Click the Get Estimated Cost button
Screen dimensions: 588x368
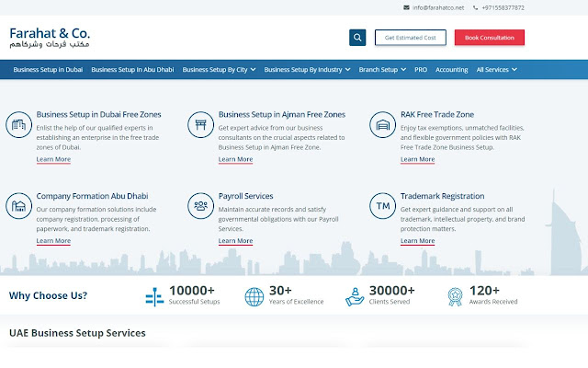[x=411, y=38]
